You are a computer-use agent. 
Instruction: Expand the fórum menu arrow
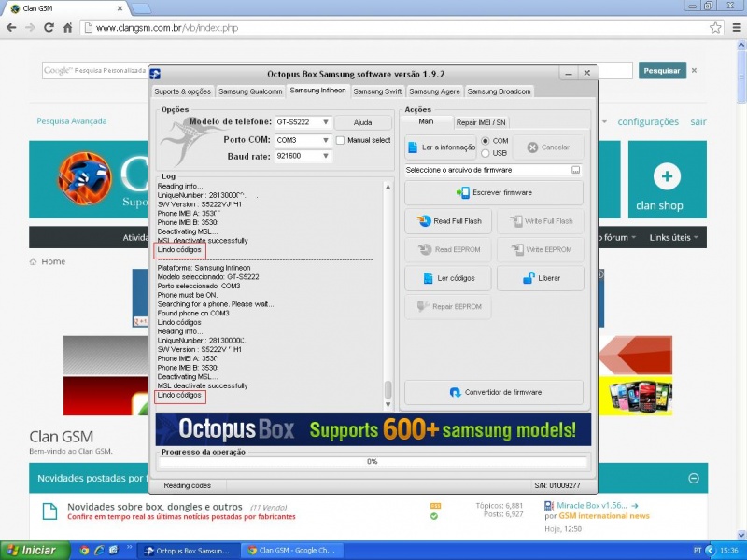pos(634,237)
